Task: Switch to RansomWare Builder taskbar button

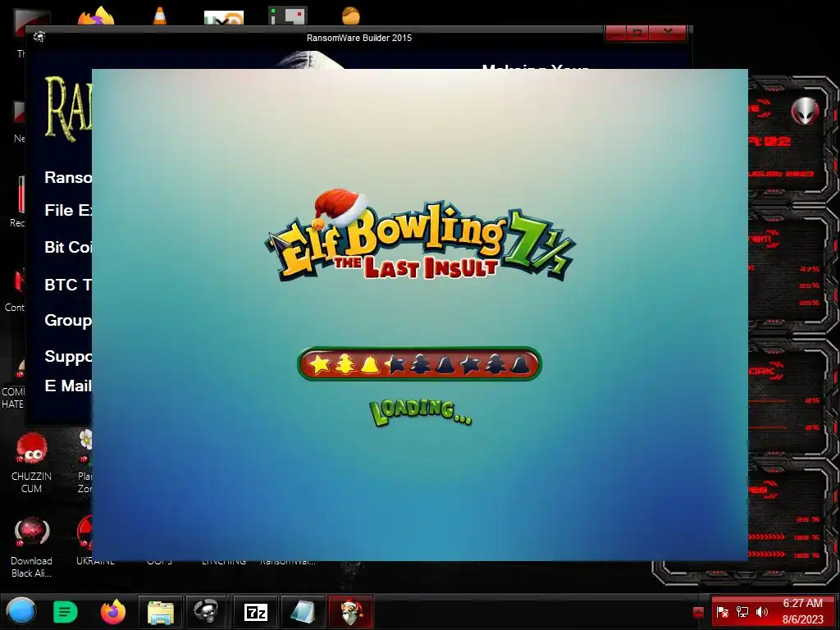Action: click(207, 612)
